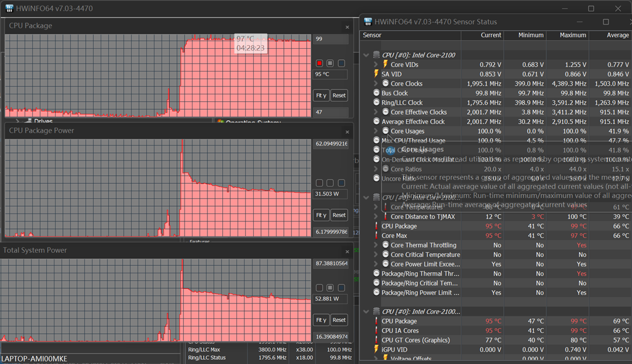Toggle middle checkbox in CPU Package graph
The image size is (632, 364).
click(x=330, y=64)
